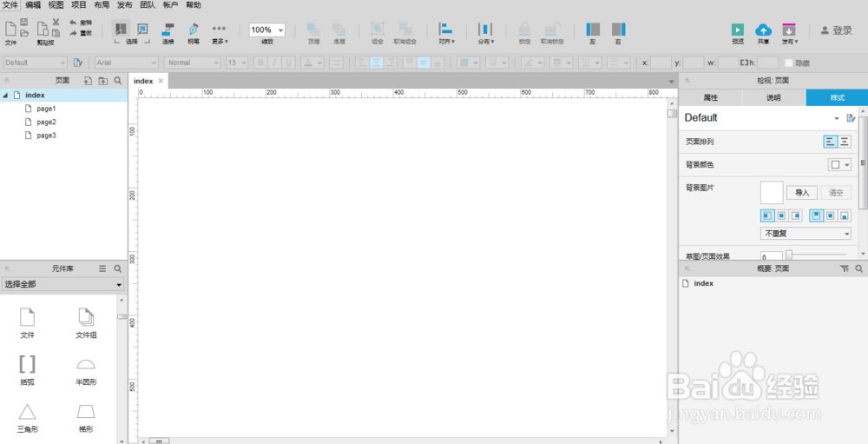Open the Arial font dropdown
Screen dimensions: 868x444
(x=127, y=63)
